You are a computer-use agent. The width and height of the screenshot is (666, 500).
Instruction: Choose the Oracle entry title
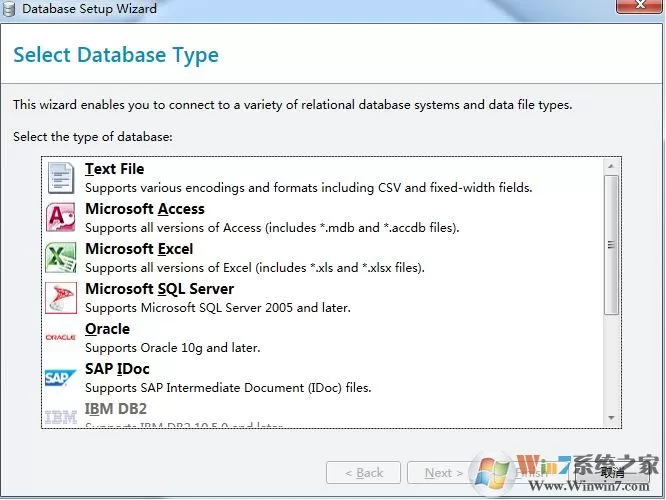coord(107,329)
